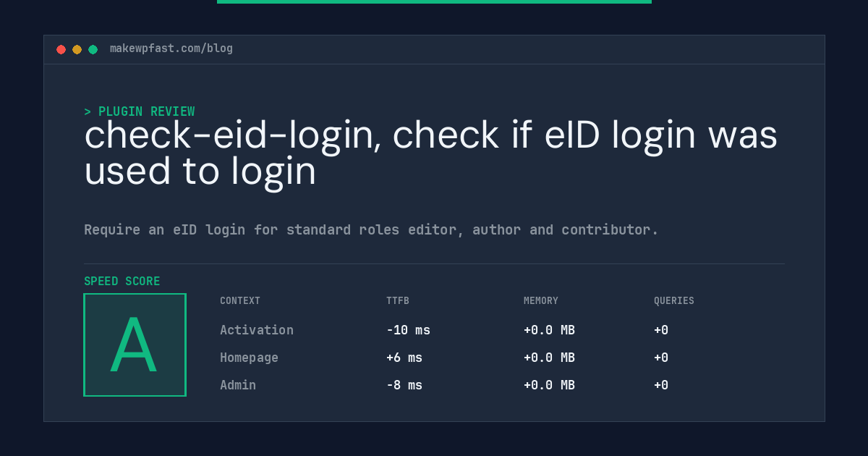Click the QUERIES column header

coord(674,301)
